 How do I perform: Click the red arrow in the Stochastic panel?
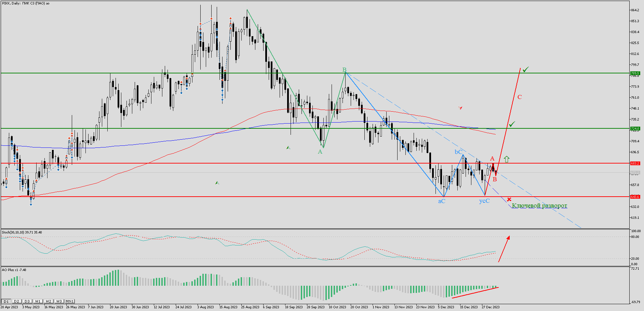click(504, 249)
